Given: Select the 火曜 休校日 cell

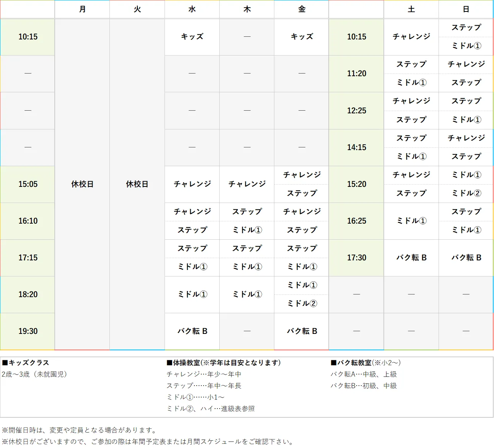Looking at the screenshot, I should (137, 184).
